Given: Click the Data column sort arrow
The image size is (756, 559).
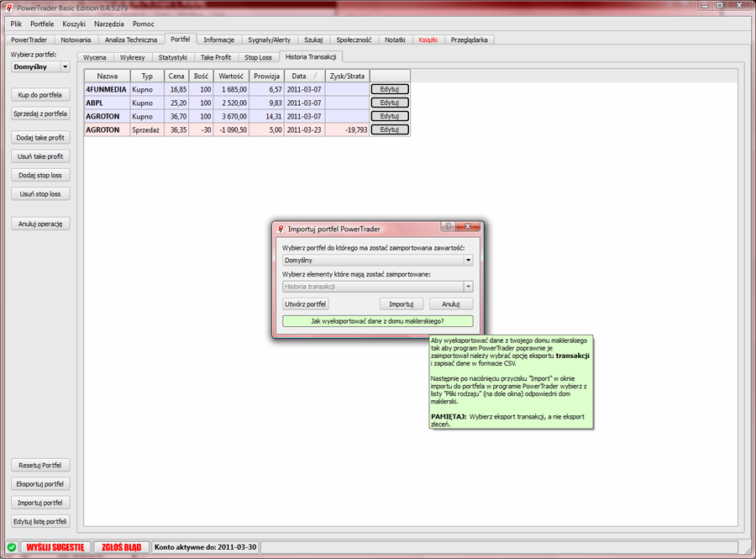Looking at the screenshot, I should tap(317, 76).
